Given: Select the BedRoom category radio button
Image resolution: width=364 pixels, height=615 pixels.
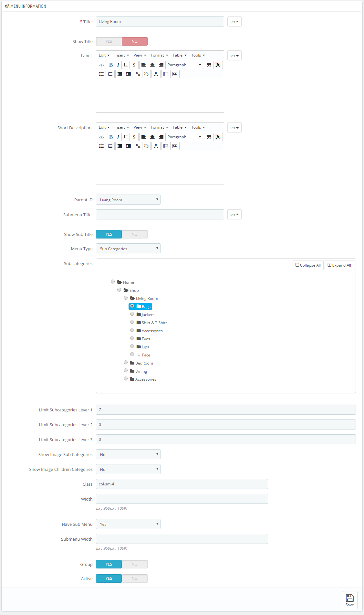Looking at the screenshot, I should (x=126, y=362).
